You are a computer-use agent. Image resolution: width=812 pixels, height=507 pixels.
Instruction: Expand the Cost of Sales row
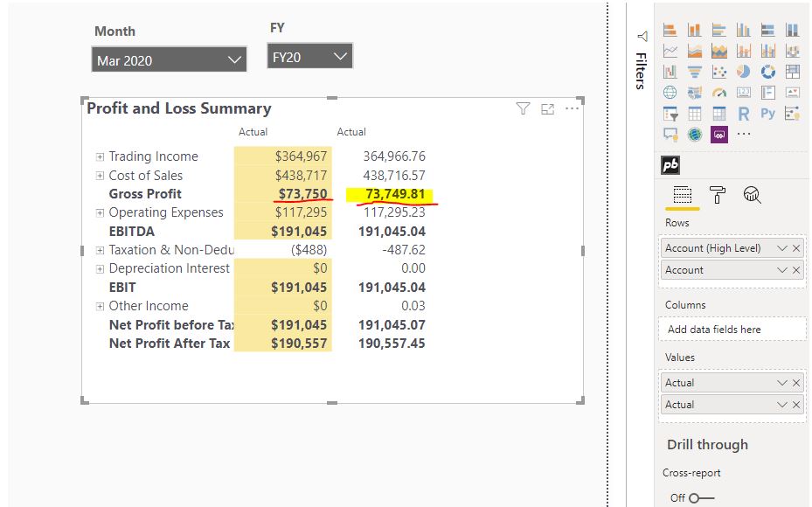click(100, 176)
